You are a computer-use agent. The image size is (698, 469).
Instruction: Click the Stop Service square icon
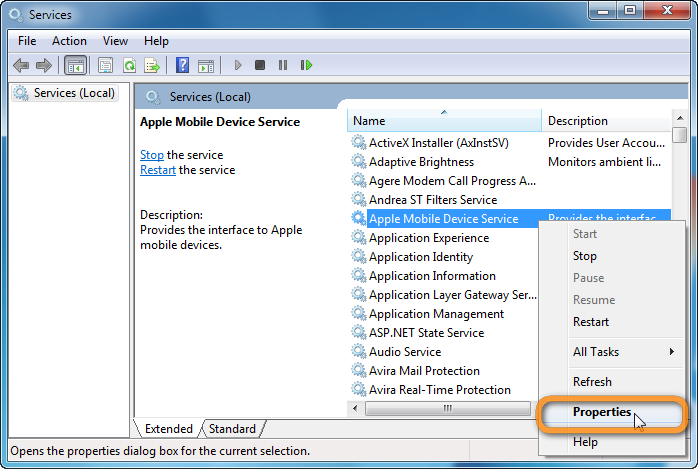(260, 65)
